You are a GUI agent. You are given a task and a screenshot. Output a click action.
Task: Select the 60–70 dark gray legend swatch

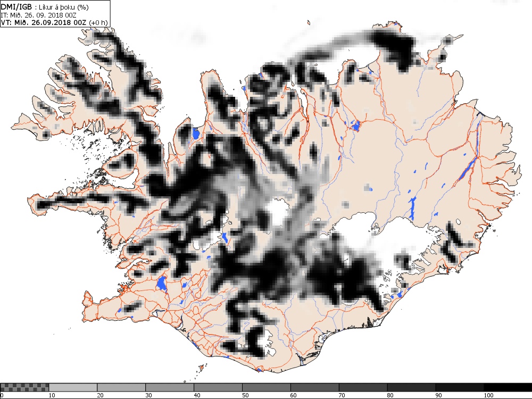pos(314,387)
